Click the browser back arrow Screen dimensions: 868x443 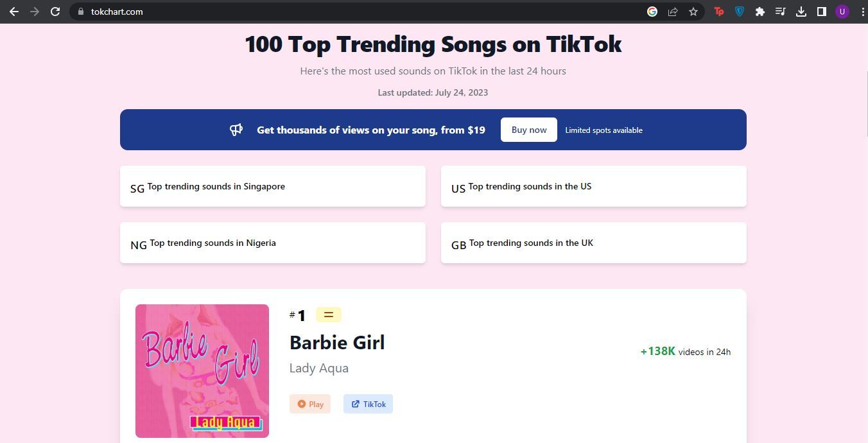click(x=13, y=12)
